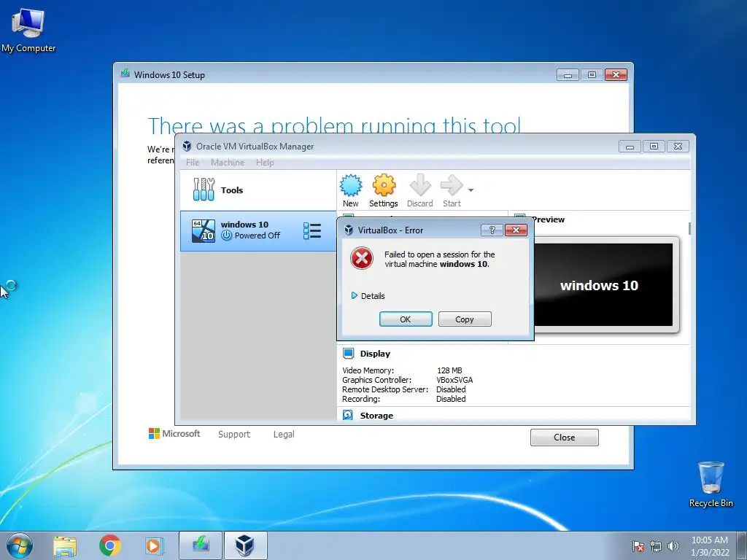Switch to Windows 10 Setup taskbar button
Image resolution: width=747 pixels, height=560 pixels.
(x=201, y=545)
